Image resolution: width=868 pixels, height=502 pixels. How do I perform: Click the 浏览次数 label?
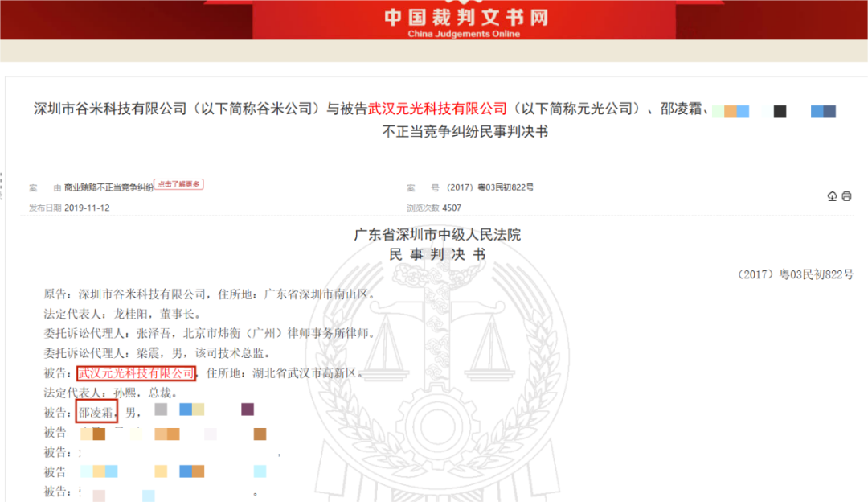click(423, 208)
